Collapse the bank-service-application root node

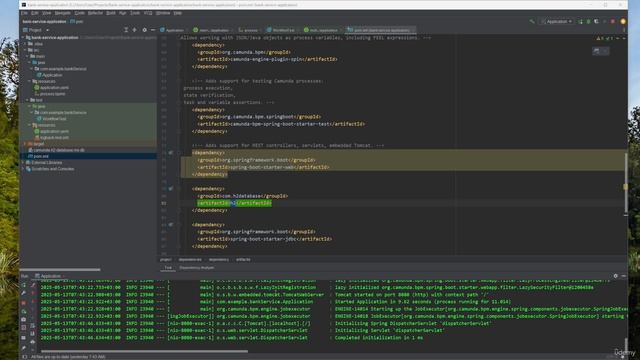pyautogui.click(x=23, y=37)
